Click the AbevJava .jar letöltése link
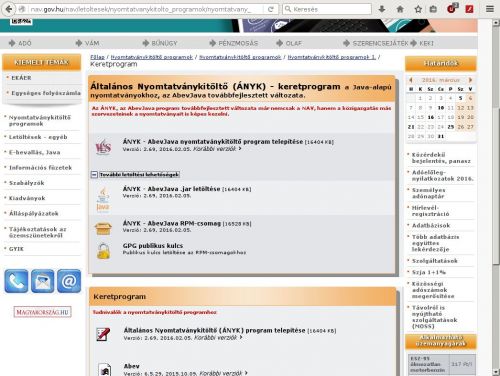 pyautogui.click(x=171, y=189)
